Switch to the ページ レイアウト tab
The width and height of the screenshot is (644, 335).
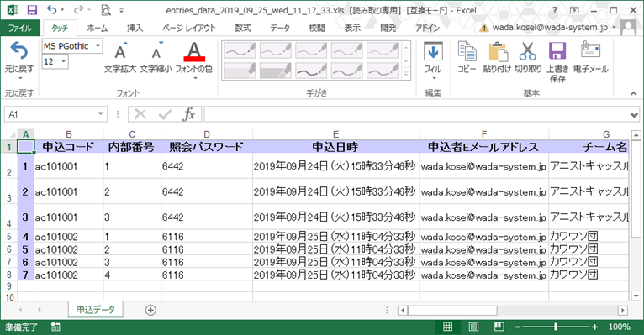pyautogui.click(x=189, y=28)
